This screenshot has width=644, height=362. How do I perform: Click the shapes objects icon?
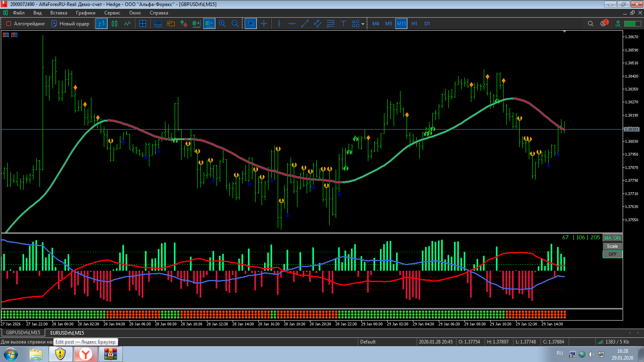[x=355, y=24]
